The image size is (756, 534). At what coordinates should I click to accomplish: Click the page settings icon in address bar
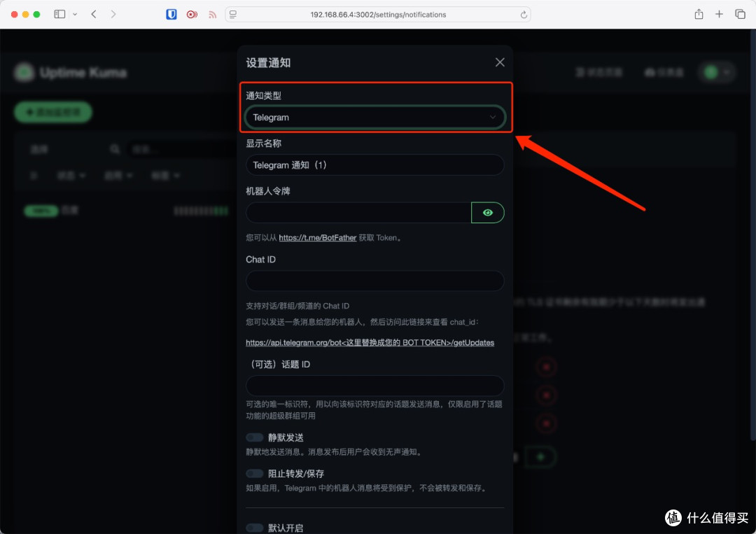click(x=233, y=15)
